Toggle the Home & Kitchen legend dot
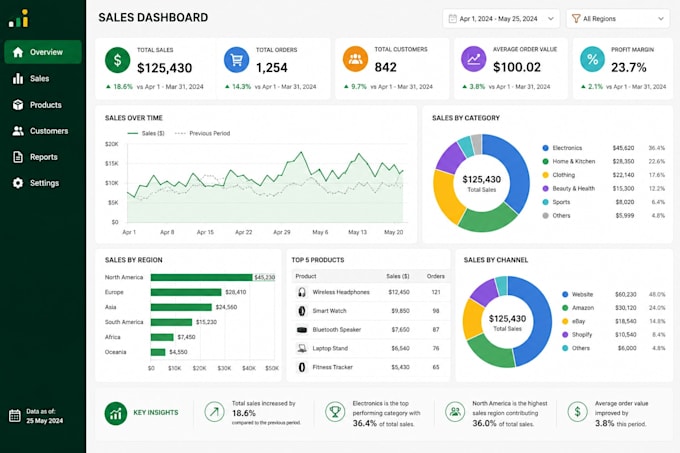 click(546, 162)
